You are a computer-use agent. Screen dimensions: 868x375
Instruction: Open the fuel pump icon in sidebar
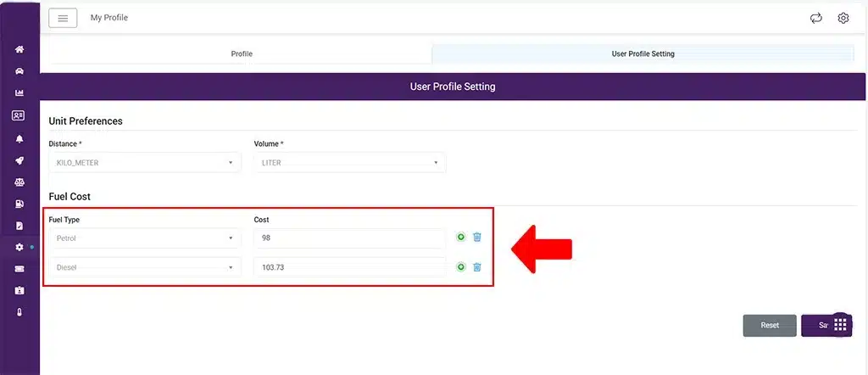[x=19, y=204]
